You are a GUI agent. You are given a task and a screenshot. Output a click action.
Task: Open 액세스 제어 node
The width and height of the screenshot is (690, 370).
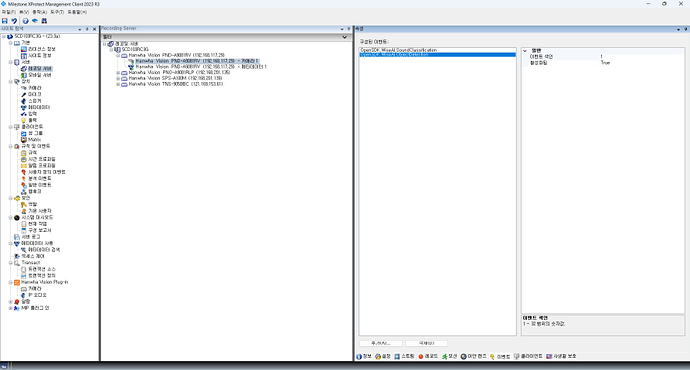33,256
